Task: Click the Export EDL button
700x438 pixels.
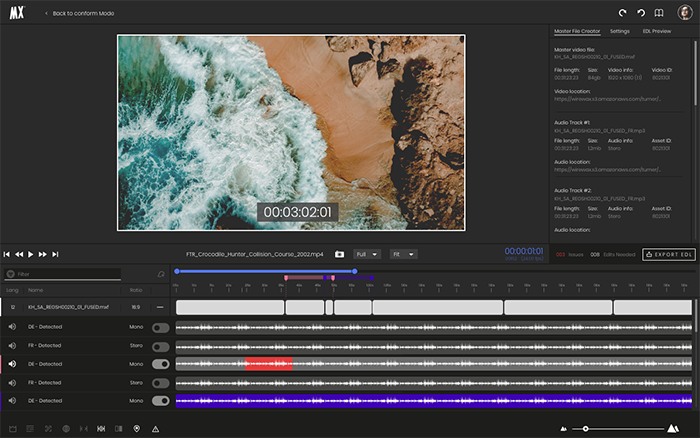Action: [668, 254]
